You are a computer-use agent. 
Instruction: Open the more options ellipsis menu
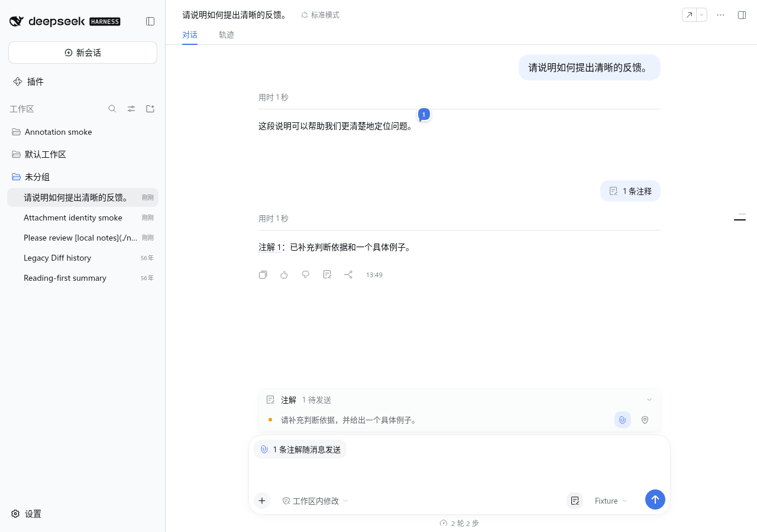coord(720,15)
